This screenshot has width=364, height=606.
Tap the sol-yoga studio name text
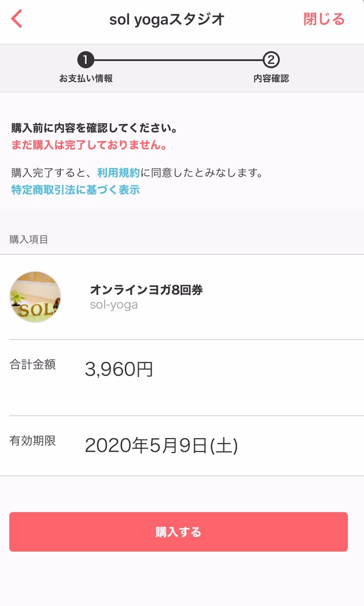click(x=114, y=305)
